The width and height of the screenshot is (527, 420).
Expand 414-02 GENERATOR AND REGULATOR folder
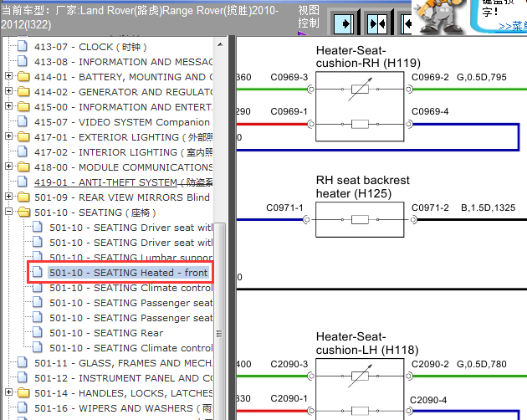(9, 91)
